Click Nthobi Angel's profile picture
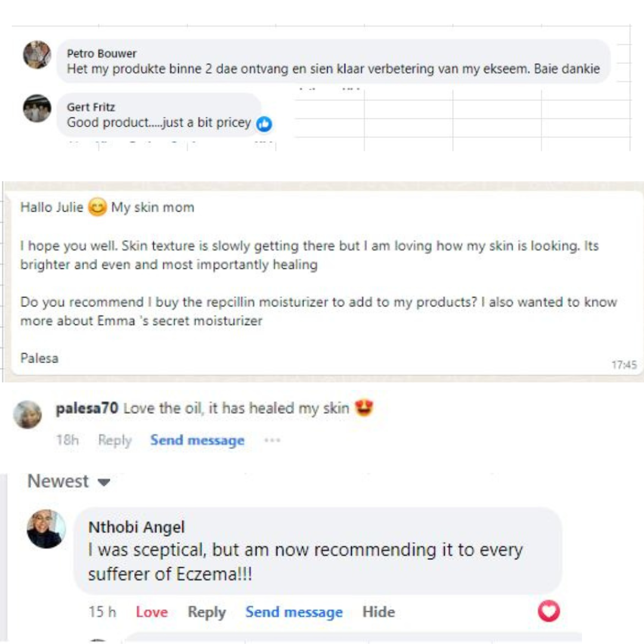The width and height of the screenshot is (644, 644). (46, 529)
